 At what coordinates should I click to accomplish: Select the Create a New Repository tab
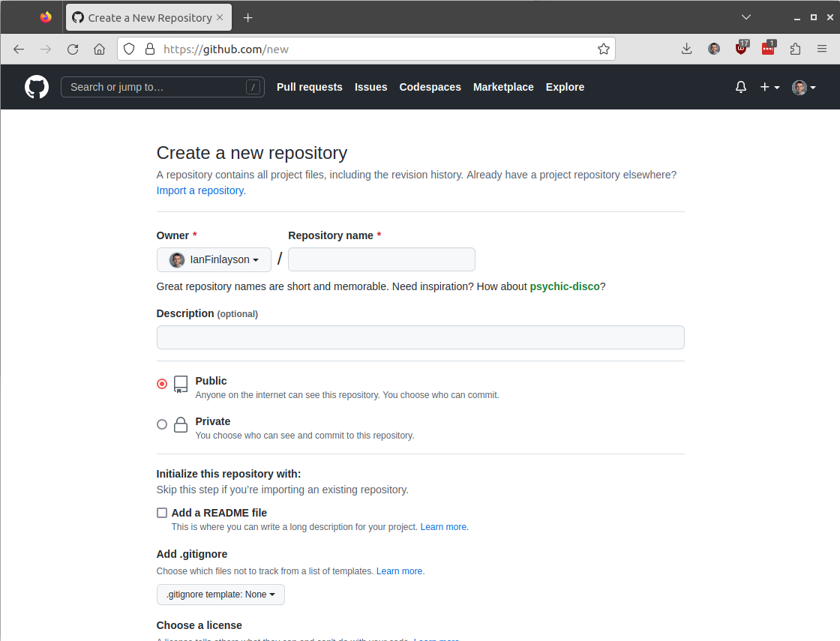click(149, 18)
